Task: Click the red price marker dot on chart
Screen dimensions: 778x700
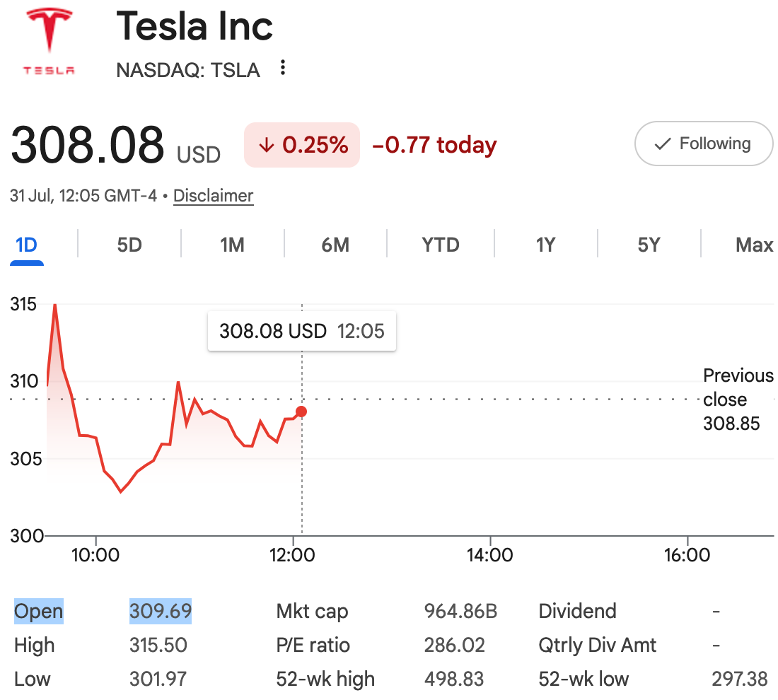Action: coord(301,412)
